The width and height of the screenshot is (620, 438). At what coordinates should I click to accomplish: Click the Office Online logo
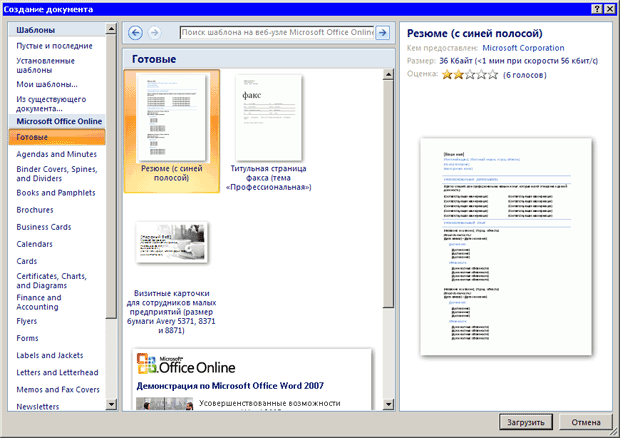pos(186,364)
